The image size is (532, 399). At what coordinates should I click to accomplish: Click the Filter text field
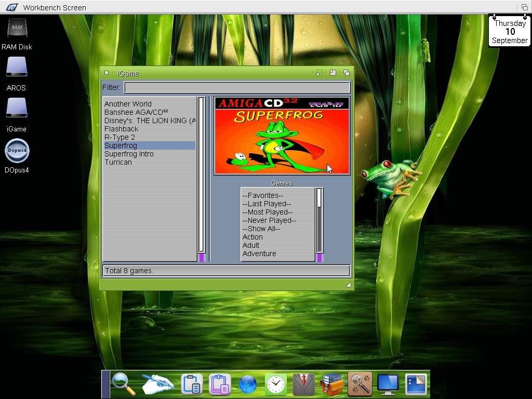tap(237, 87)
